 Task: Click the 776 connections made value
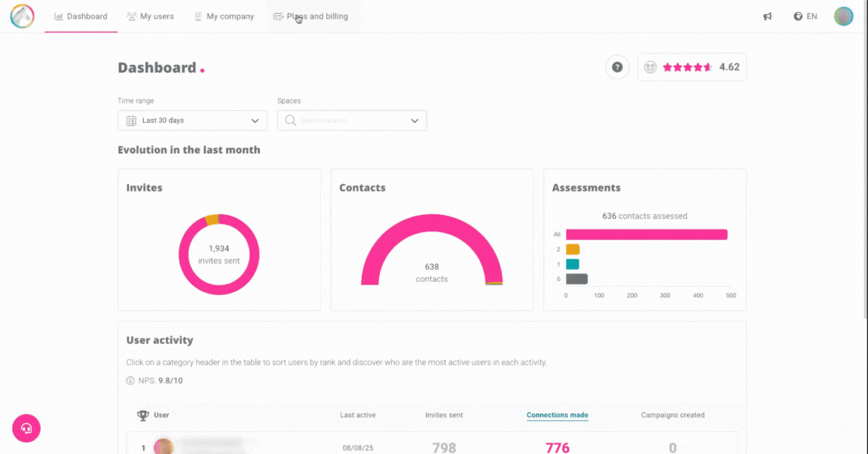[x=558, y=447]
